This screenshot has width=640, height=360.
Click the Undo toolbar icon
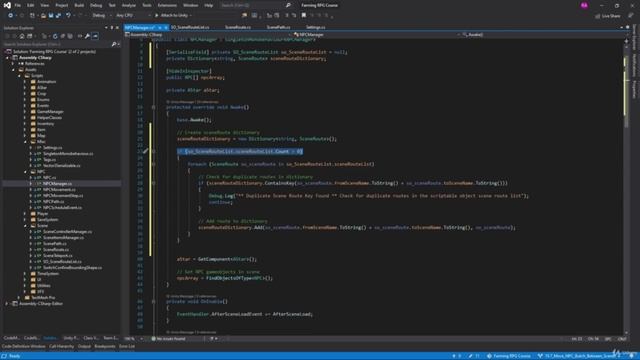(68, 16)
